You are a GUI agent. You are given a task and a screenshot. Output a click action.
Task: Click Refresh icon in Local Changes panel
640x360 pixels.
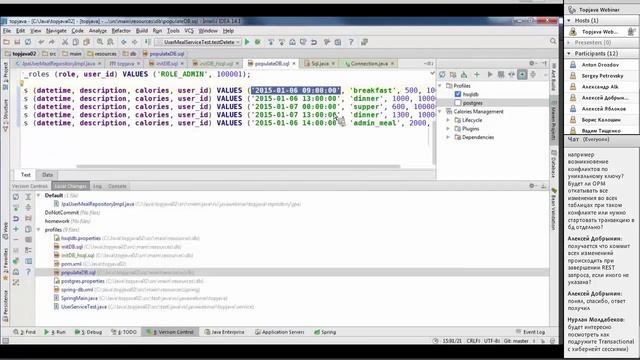16,197
